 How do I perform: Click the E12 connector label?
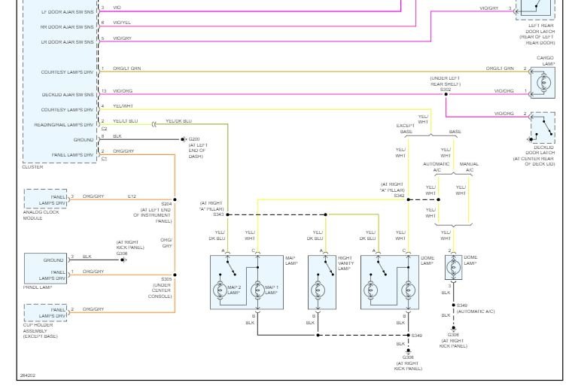pos(132,196)
